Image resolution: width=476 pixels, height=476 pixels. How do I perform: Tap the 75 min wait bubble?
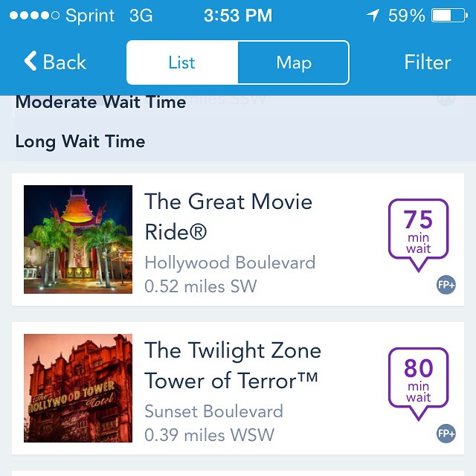[418, 229]
